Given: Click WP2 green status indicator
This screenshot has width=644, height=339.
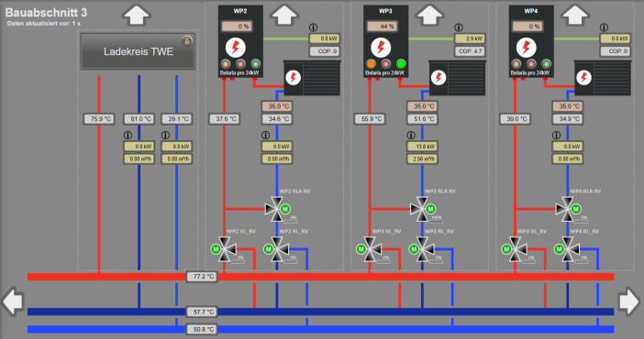Looking at the screenshot, I should pyautogui.click(x=255, y=64).
